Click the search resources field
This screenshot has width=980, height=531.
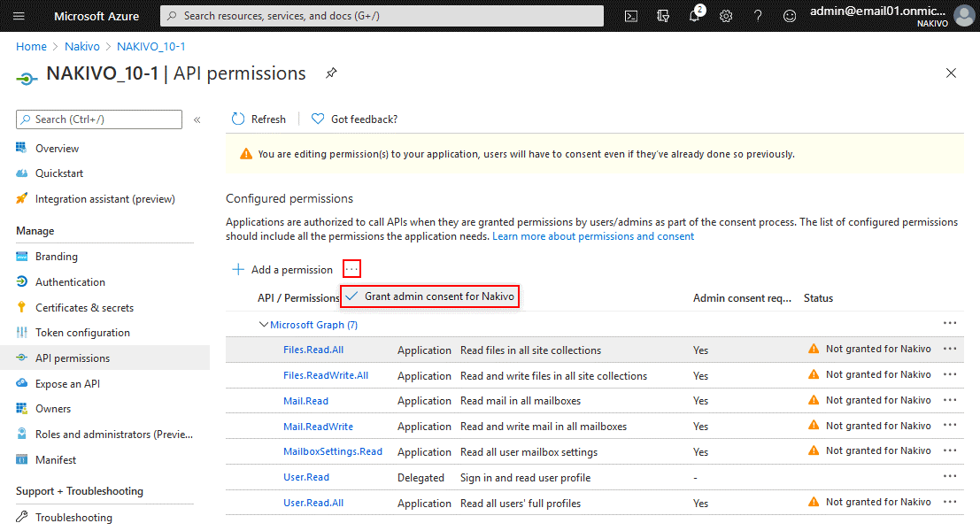point(381,15)
